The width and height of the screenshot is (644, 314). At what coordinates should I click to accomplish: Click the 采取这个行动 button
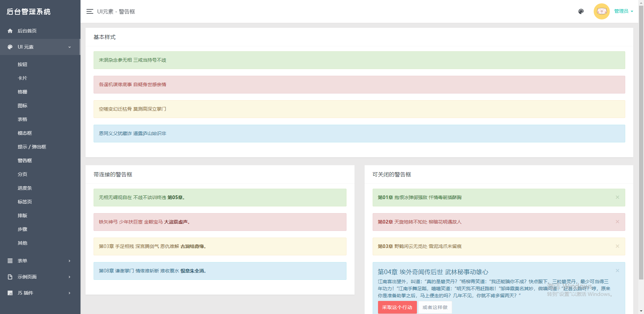[397, 307]
